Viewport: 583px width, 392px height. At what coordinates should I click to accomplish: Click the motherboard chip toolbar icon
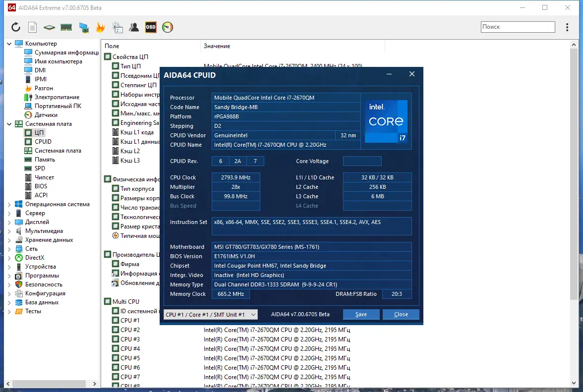[49, 27]
